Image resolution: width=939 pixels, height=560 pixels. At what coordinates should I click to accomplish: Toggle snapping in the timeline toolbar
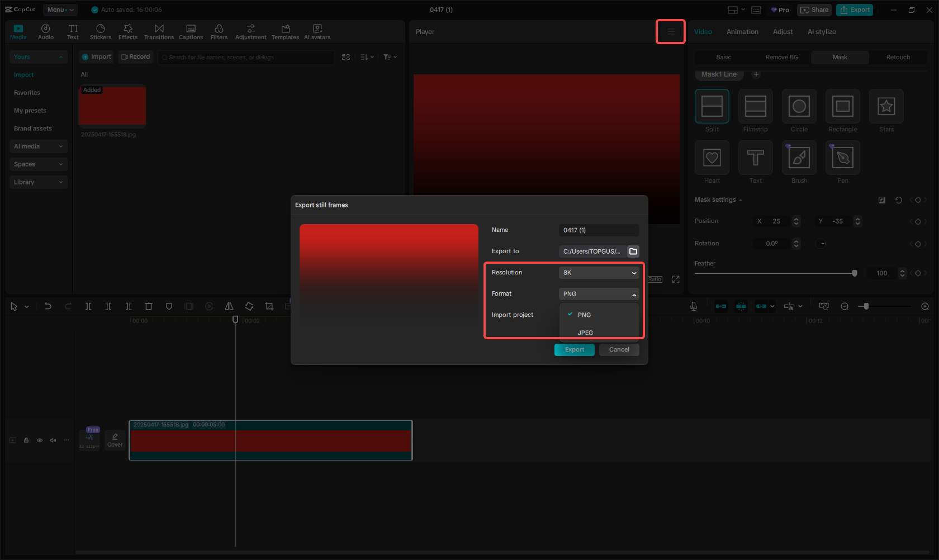pos(741,306)
